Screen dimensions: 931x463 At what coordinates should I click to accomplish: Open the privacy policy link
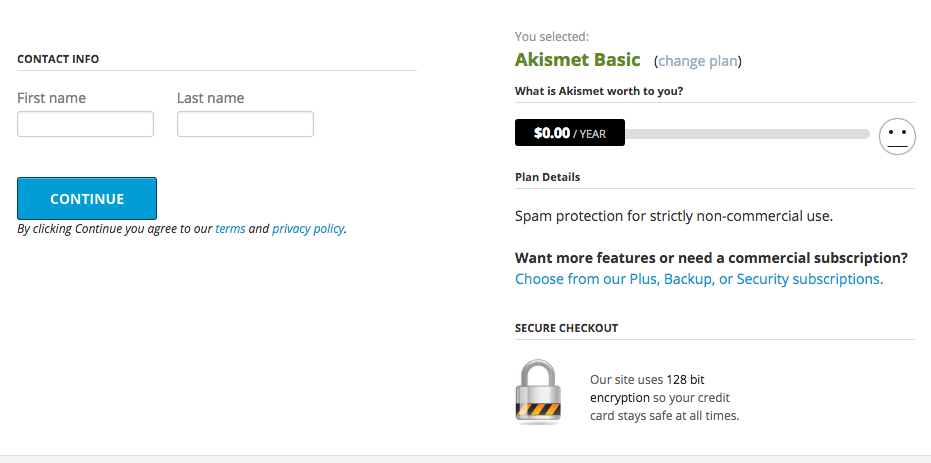pyautogui.click(x=308, y=229)
